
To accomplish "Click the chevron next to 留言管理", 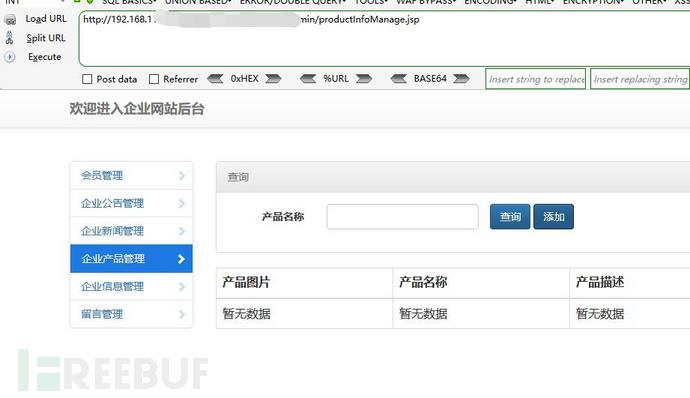I will [x=182, y=314].
